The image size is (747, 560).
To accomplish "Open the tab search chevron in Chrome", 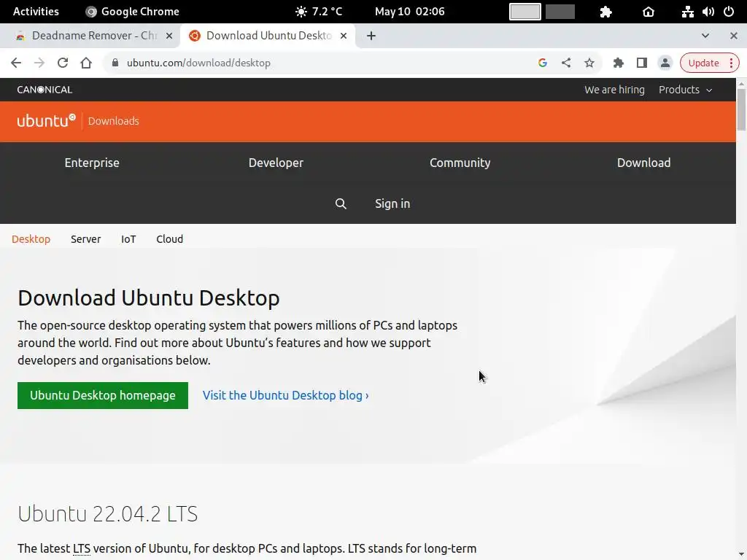I will click(x=705, y=36).
